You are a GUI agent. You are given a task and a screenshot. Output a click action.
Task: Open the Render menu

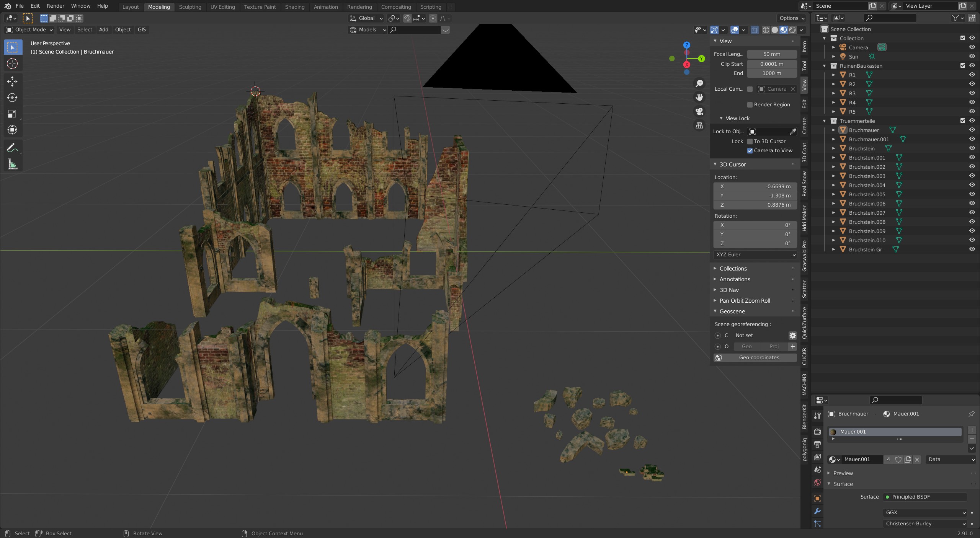[x=56, y=6]
